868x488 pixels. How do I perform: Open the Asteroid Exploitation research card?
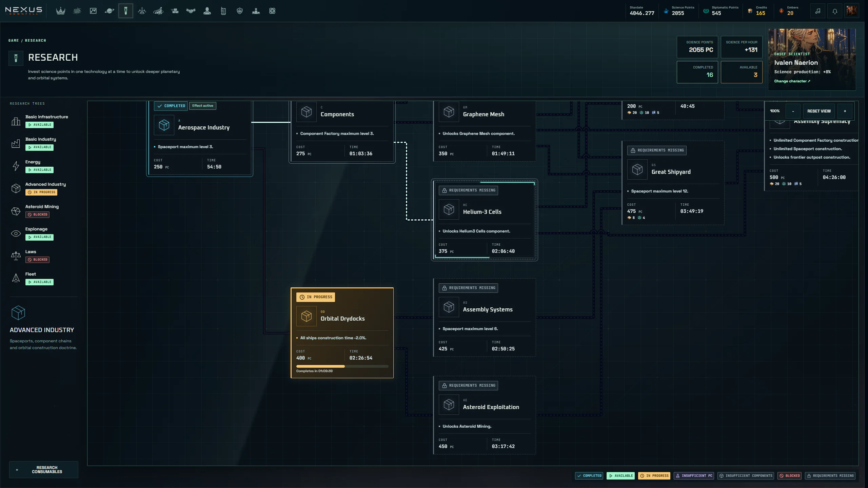click(484, 415)
